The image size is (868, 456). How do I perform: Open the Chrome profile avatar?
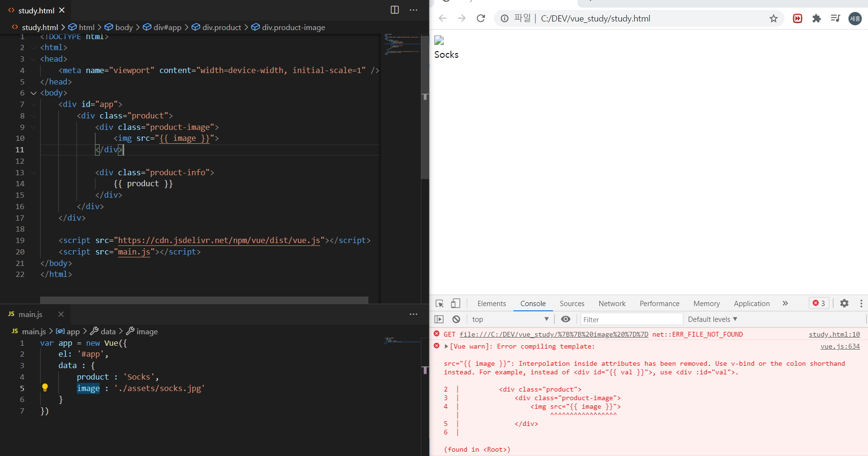click(855, 19)
